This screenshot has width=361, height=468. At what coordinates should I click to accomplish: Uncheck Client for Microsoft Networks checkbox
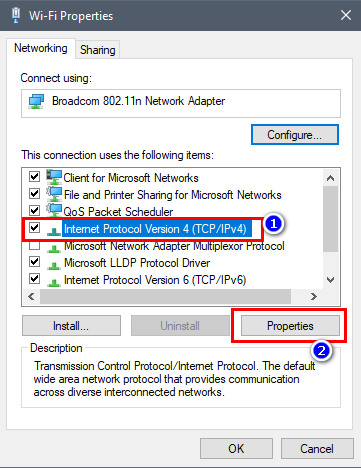point(35,176)
